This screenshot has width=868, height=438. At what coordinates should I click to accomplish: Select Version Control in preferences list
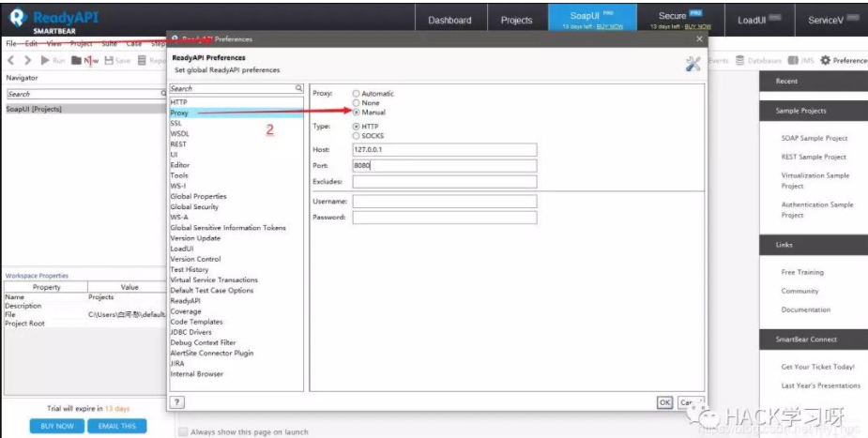click(236, 259)
